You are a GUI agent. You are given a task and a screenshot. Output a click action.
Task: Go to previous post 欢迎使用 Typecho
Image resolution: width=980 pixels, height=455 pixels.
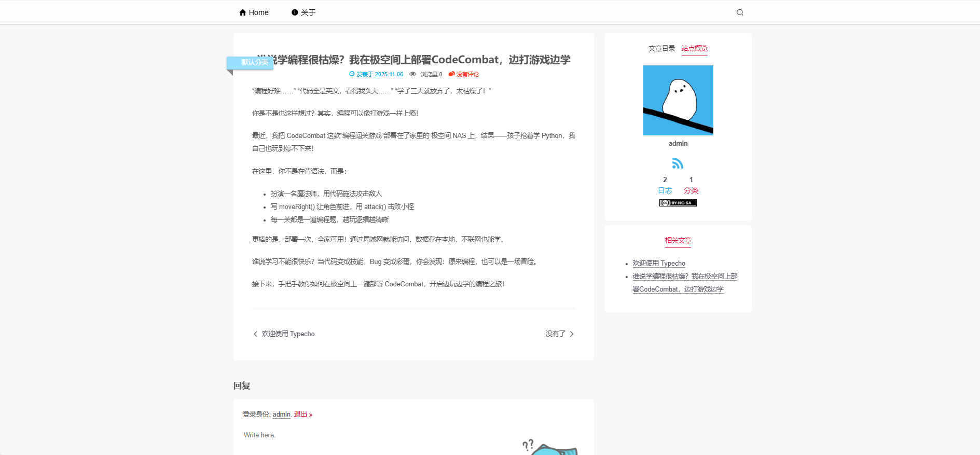[288, 334]
